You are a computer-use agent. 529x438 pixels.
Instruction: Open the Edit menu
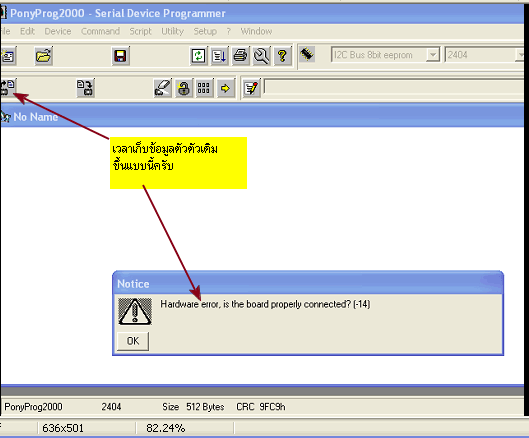click(27, 31)
